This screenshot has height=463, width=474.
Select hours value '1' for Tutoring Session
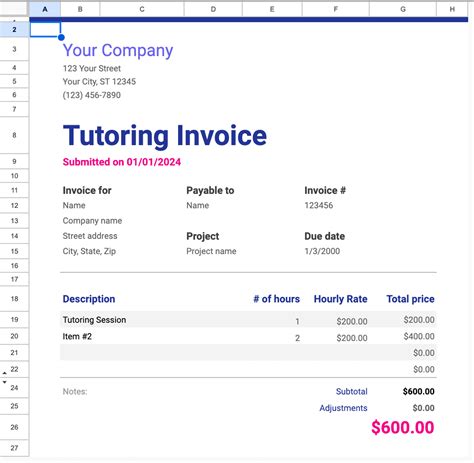(297, 322)
